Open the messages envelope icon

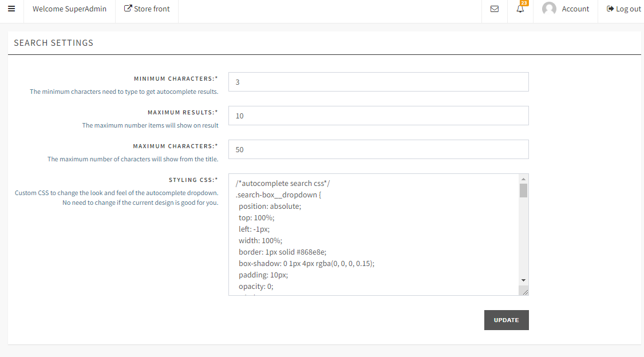pos(495,9)
